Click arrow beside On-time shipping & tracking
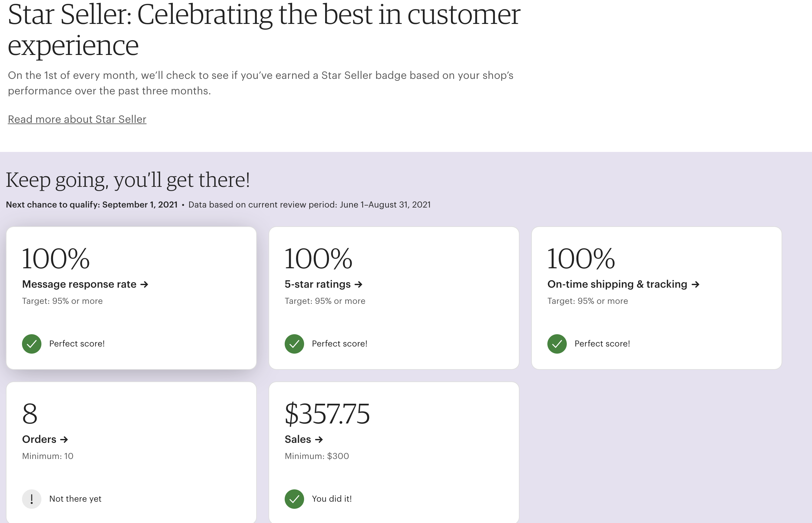 coord(696,284)
